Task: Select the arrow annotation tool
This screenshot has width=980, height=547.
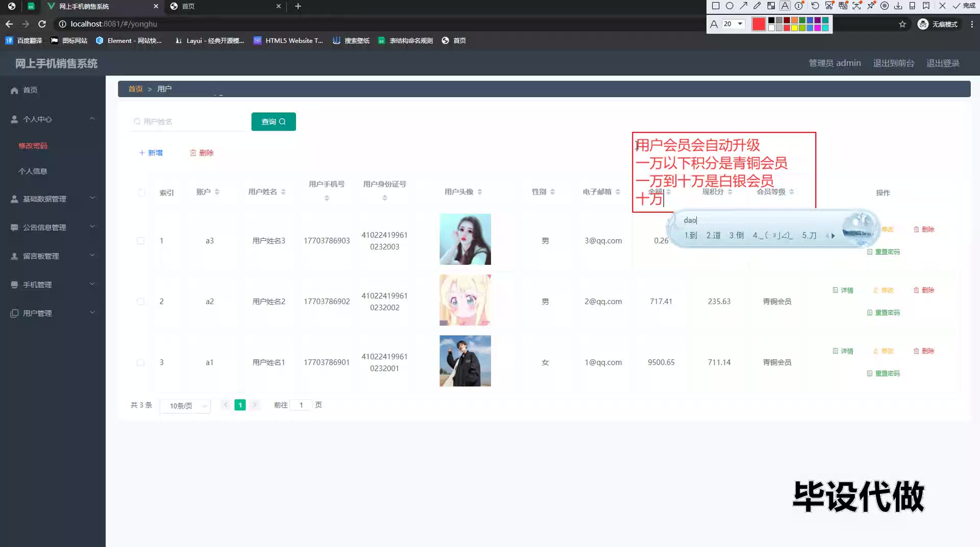Action: point(744,6)
